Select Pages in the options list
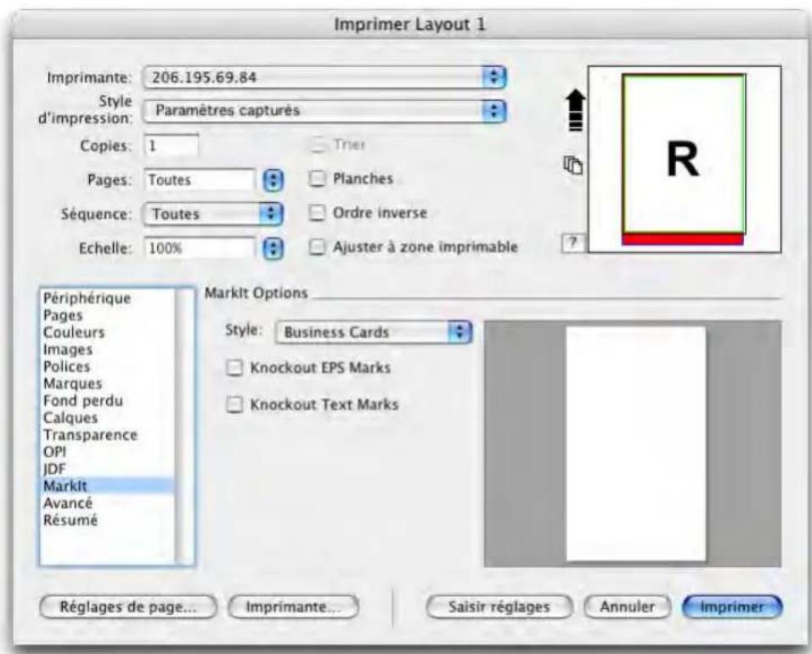 click(108, 315)
